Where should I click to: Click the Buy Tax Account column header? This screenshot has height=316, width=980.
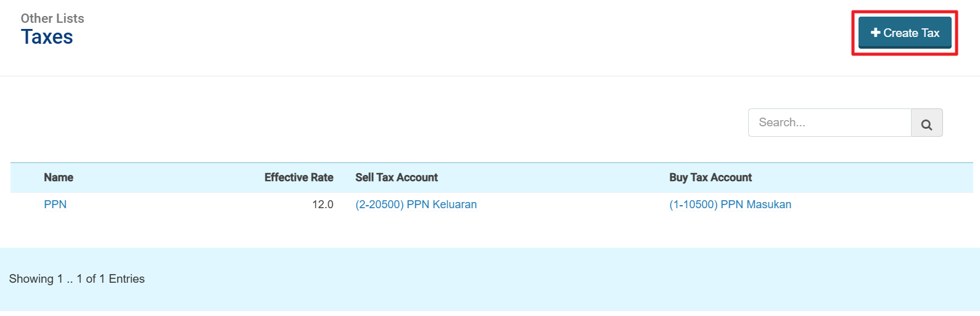pyautogui.click(x=710, y=177)
